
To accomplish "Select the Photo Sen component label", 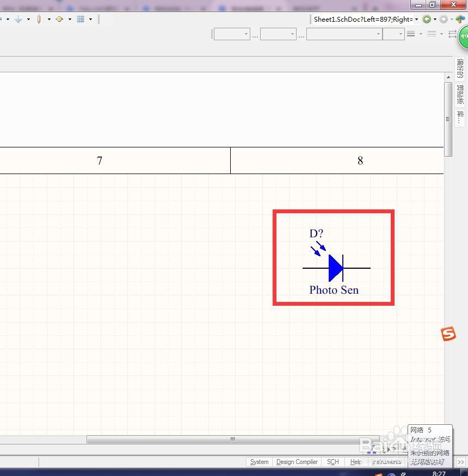I will point(334,290).
